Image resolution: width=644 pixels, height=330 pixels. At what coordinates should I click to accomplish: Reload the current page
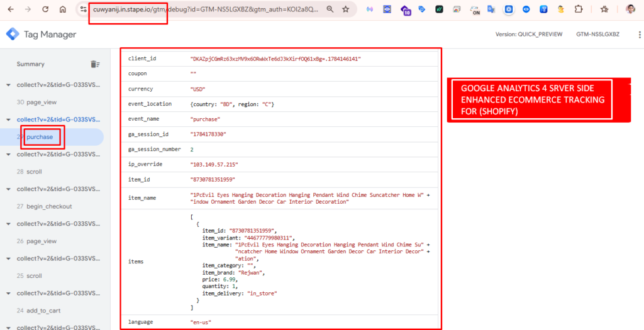click(45, 9)
